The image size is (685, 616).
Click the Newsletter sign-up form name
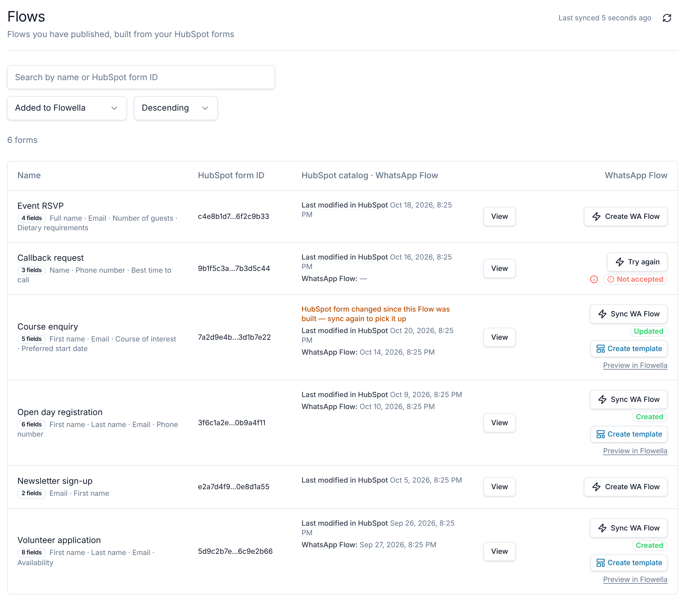pyautogui.click(x=55, y=481)
